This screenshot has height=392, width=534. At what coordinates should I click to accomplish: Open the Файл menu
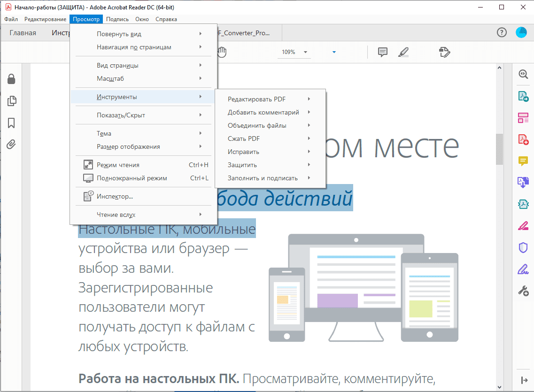click(11, 19)
